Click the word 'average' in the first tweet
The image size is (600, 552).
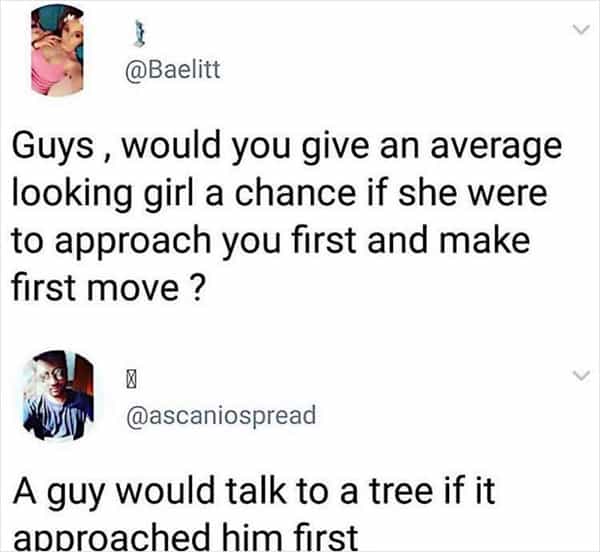pos(496,149)
